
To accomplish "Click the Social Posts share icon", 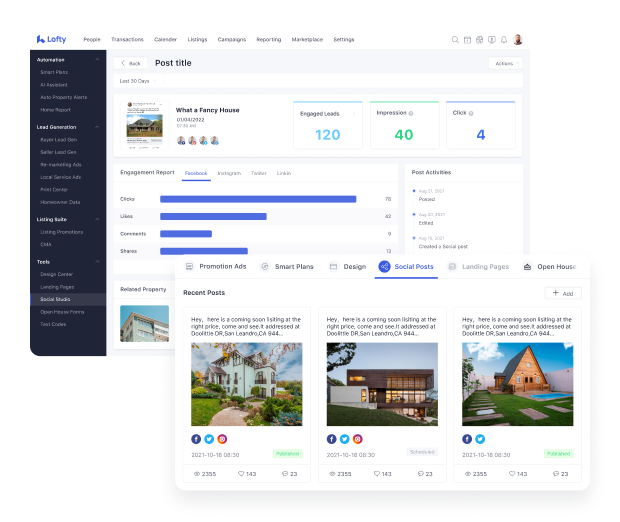I will [384, 267].
